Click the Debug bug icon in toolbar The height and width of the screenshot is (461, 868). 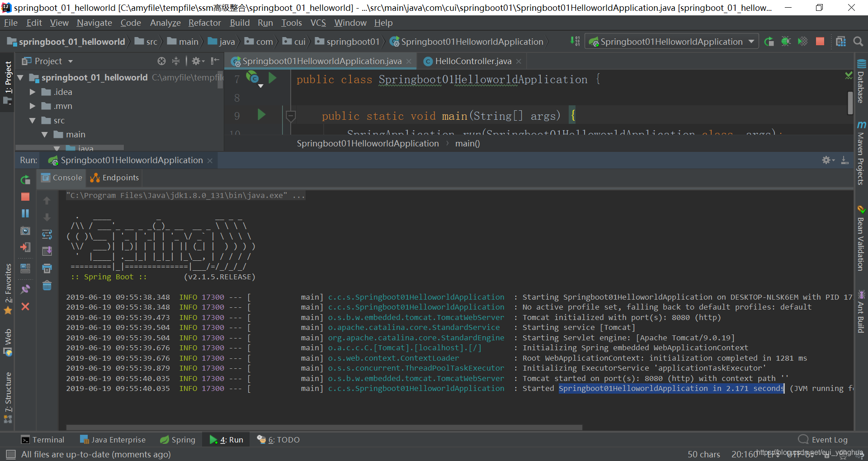(x=786, y=42)
